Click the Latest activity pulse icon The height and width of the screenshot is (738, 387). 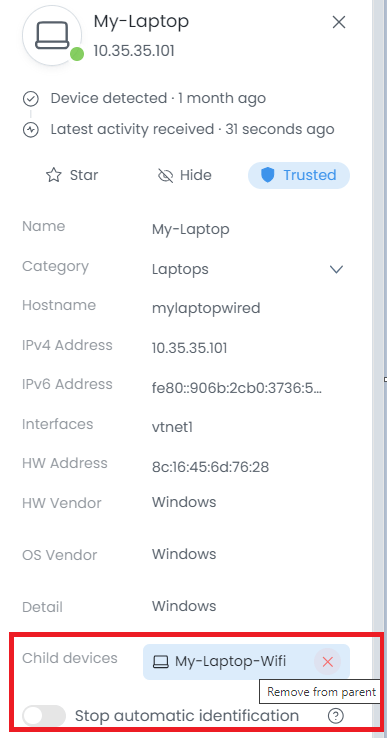click(x=31, y=129)
